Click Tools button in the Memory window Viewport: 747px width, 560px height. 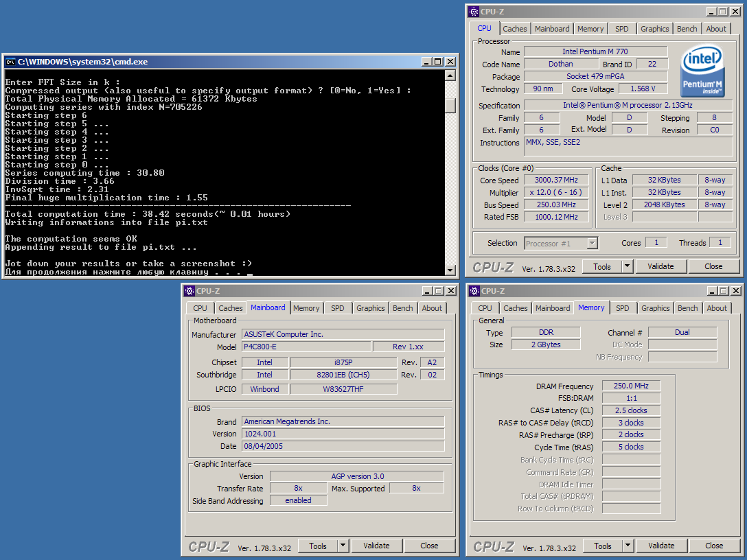point(603,546)
